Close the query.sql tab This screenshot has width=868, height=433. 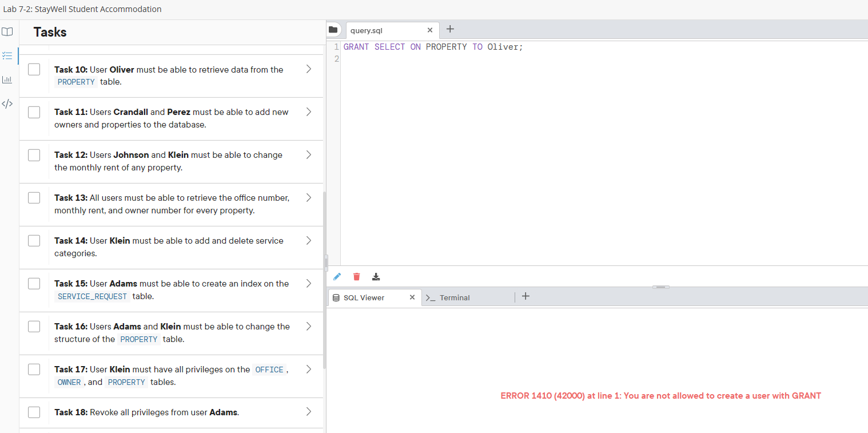tap(430, 30)
